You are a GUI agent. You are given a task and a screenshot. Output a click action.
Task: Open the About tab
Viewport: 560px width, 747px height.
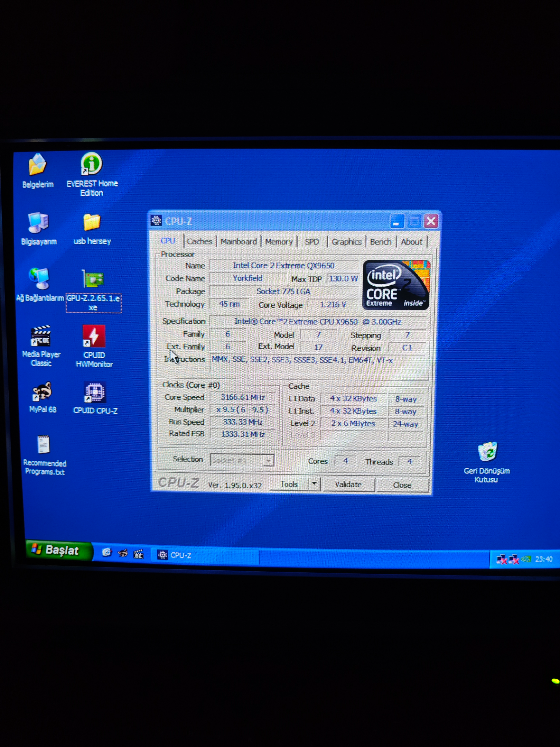point(412,242)
